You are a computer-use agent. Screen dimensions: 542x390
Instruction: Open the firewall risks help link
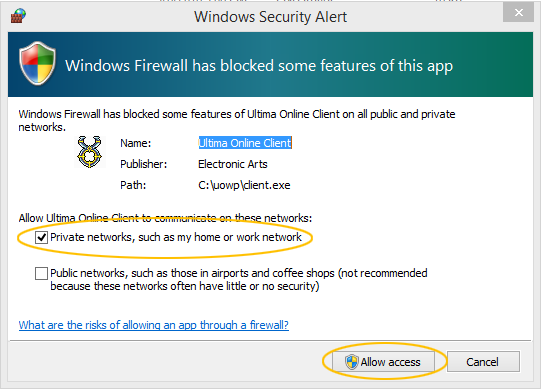153,325
